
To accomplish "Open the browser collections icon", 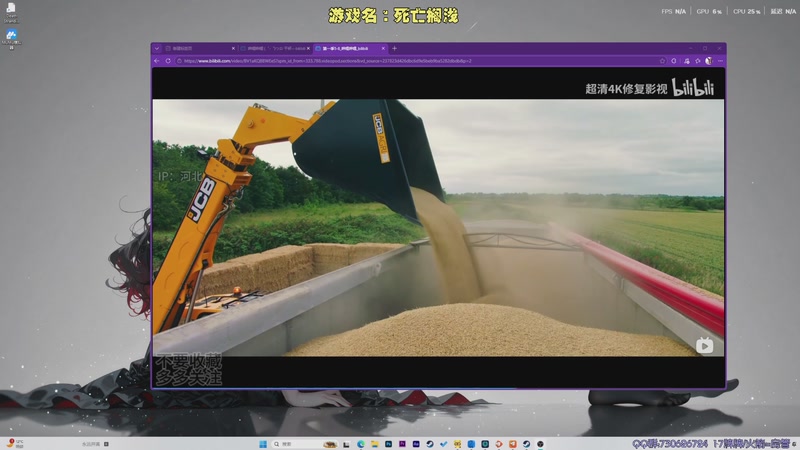I will 687,61.
